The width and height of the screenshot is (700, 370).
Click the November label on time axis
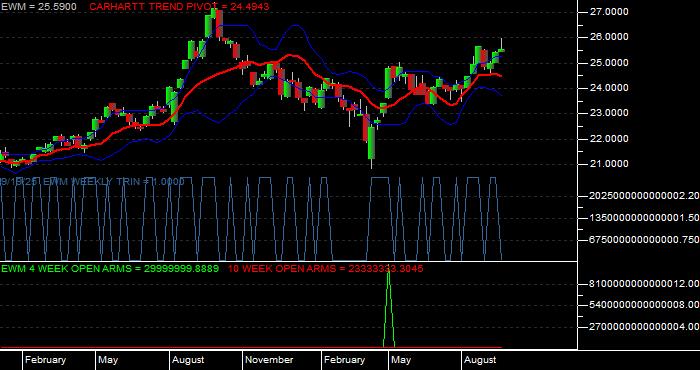269,360
